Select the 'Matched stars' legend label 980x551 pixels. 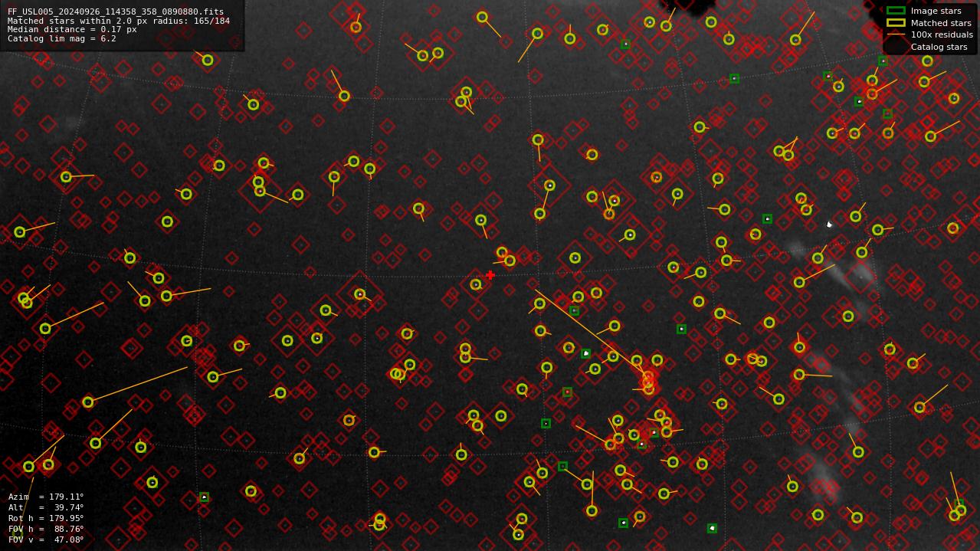coord(941,23)
